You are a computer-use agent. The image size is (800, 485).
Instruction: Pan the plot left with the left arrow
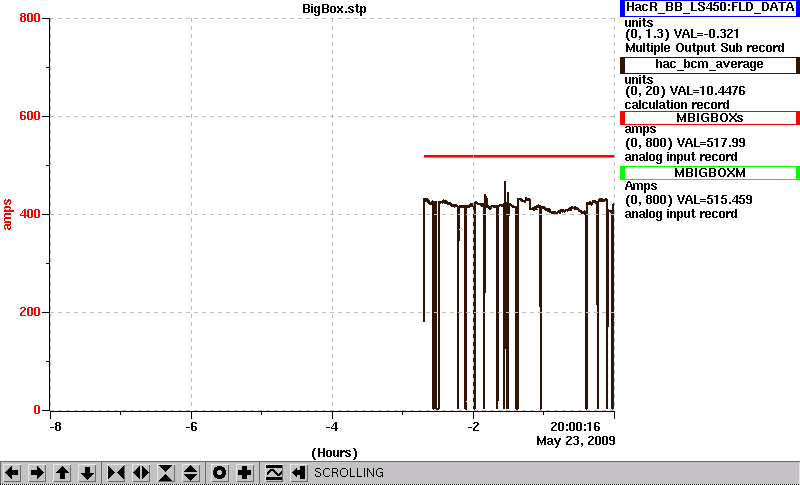(x=12, y=473)
